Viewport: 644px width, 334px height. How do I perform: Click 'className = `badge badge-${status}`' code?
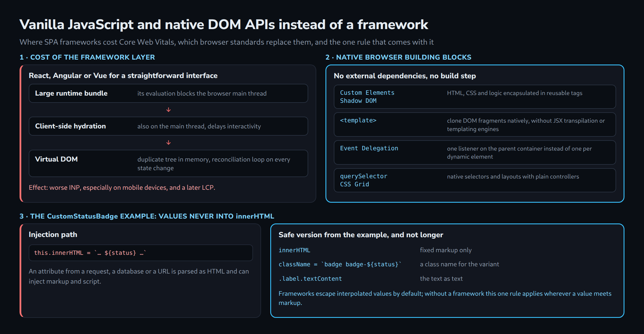click(340, 264)
